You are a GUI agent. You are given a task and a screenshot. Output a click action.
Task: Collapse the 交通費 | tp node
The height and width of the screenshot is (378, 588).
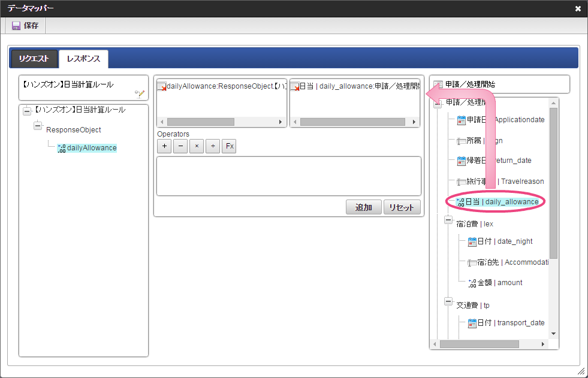[448, 302]
